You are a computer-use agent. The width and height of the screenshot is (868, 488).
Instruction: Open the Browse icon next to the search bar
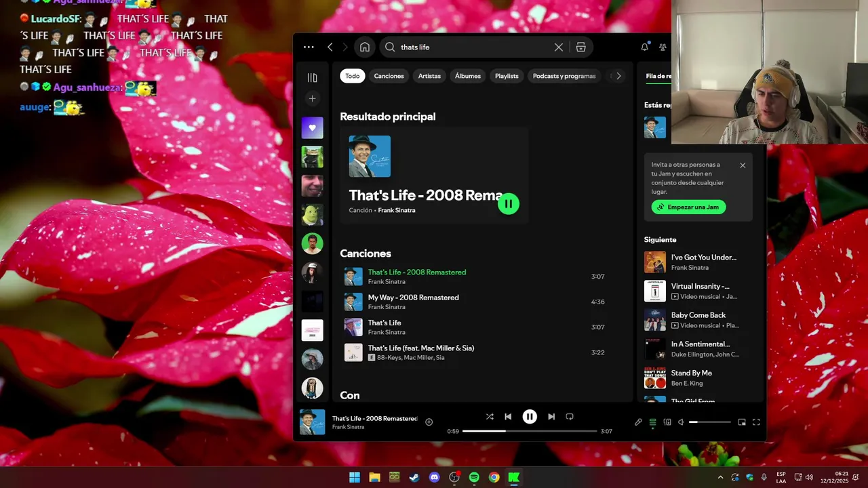click(x=581, y=47)
